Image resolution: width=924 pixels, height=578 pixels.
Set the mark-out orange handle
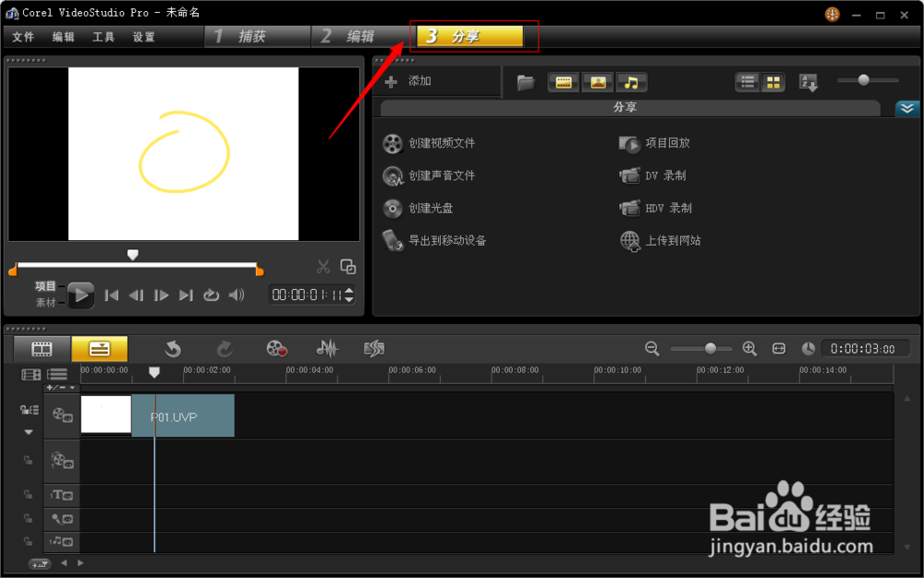[260, 271]
